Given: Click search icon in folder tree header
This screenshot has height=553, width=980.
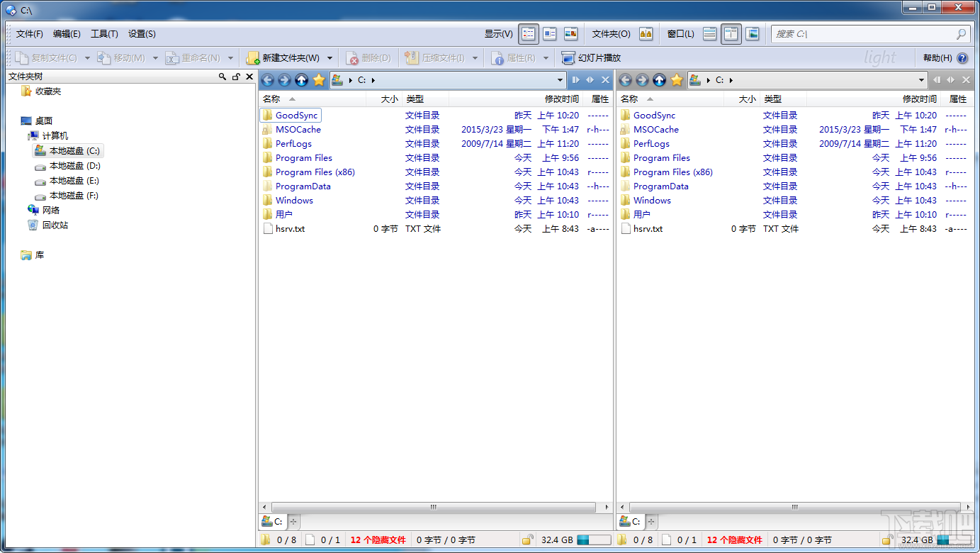Looking at the screenshot, I should 223,77.
